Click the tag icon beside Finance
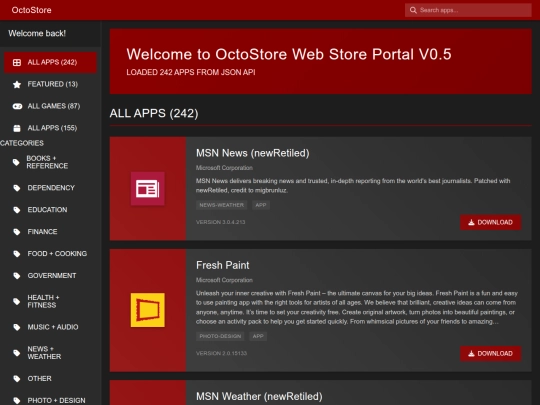 click(17, 232)
